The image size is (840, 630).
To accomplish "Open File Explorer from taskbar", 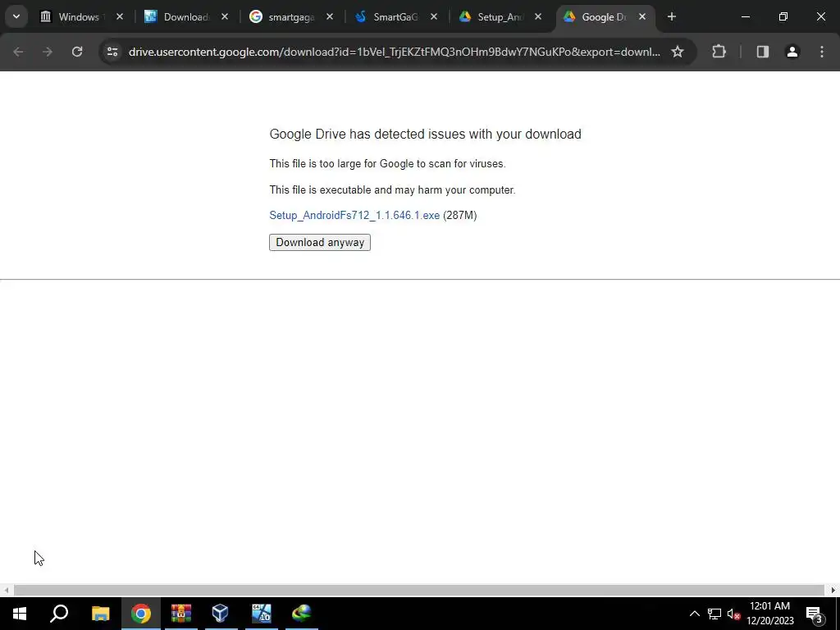I will pos(100,614).
